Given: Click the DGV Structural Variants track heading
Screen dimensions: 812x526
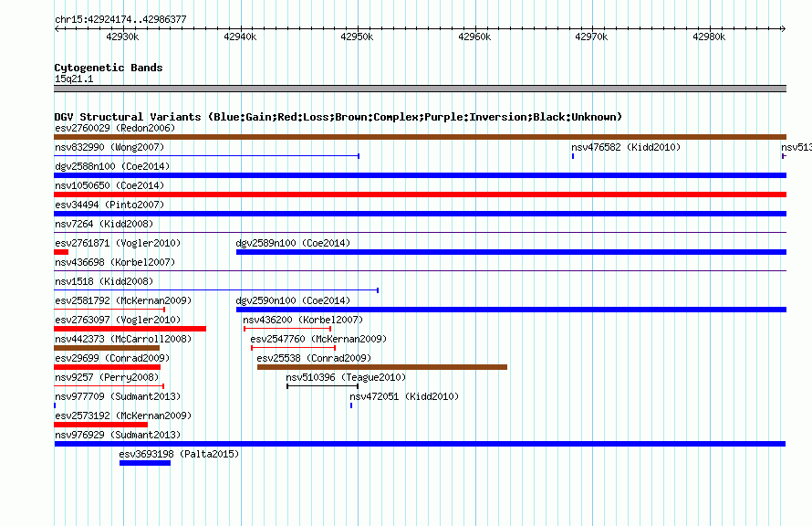Looking at the screenshot, I should (x=338, y=117).
